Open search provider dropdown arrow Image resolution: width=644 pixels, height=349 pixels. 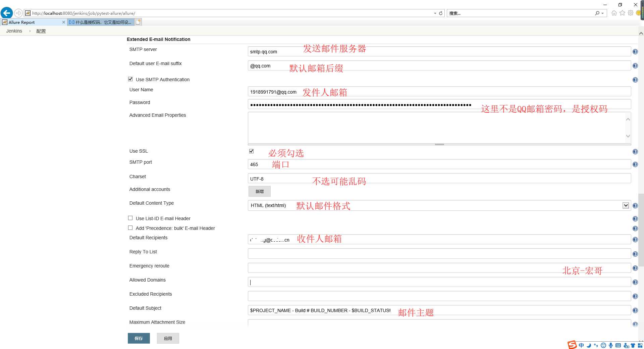pyautogui.click(x=603, y=13)
